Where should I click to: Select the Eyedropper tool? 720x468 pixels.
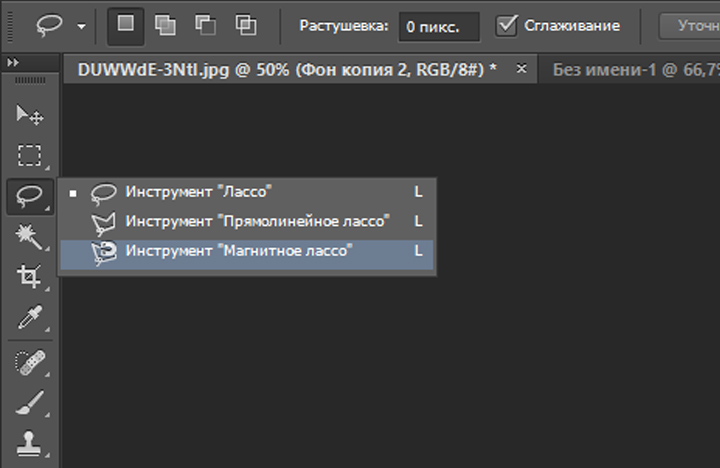pos(30,317)
